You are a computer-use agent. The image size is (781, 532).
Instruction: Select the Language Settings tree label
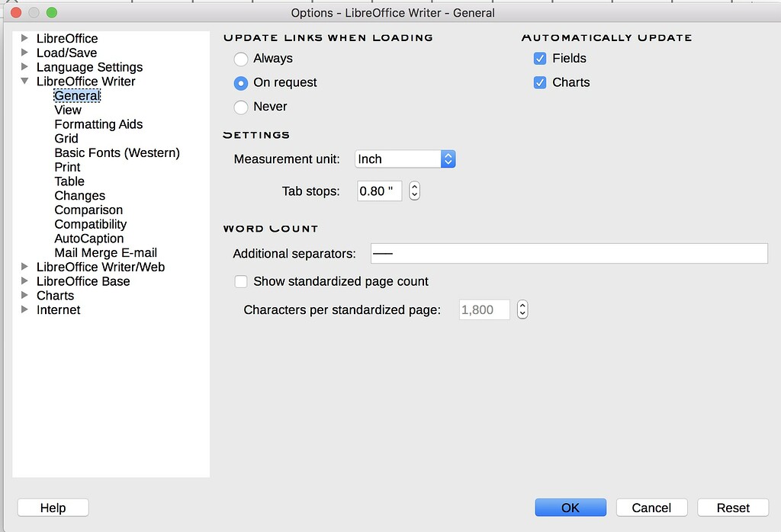click(x=90, y=67)
